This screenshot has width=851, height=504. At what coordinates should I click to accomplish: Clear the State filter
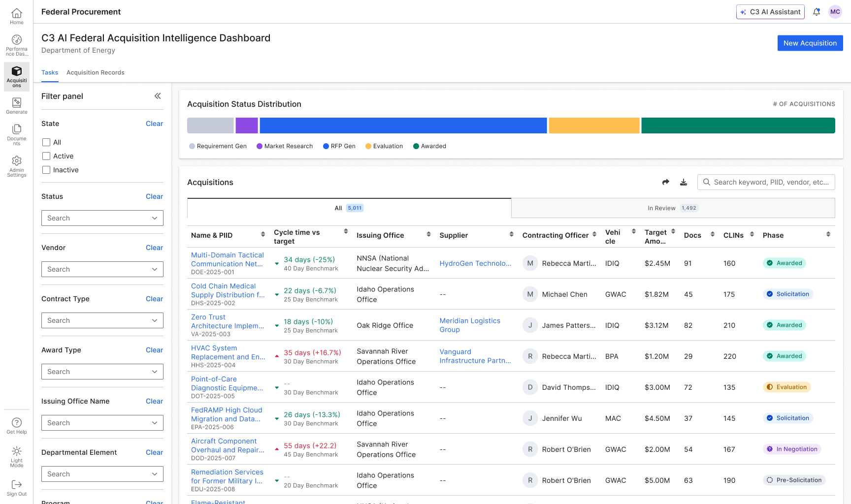pyautogui.click(x=154, y=124)
